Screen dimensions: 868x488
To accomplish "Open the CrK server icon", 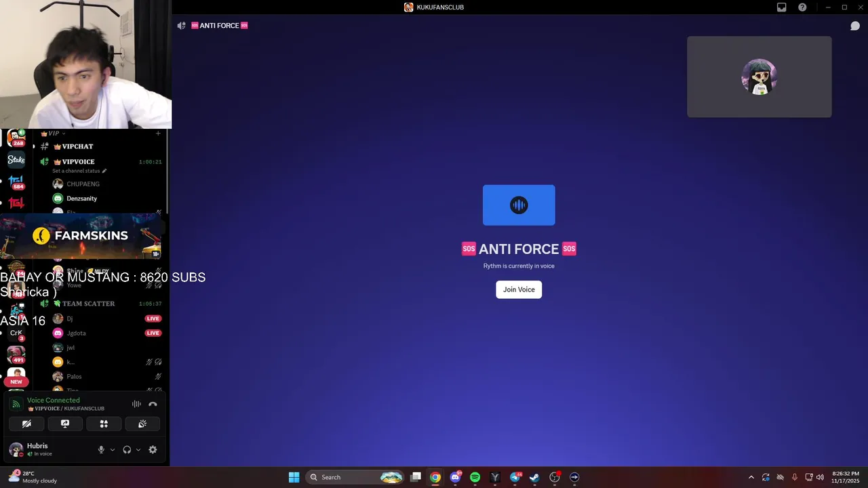I will 16,334.
